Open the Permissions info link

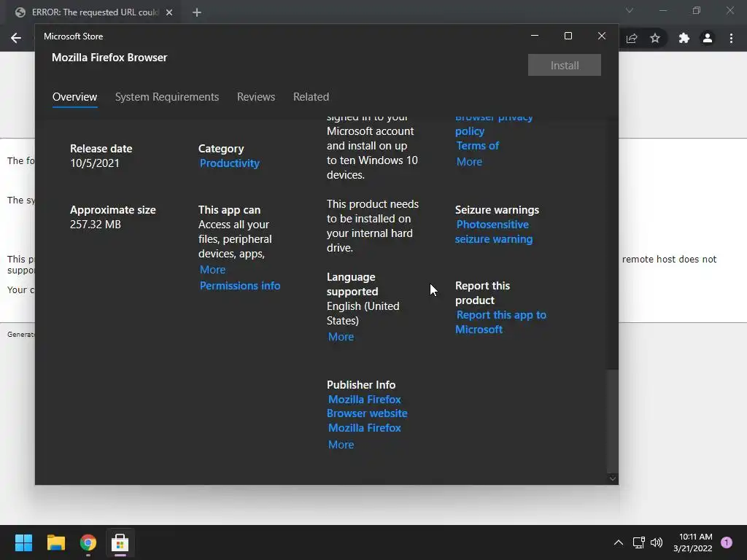pyautogui.click(x=239, y=286)
